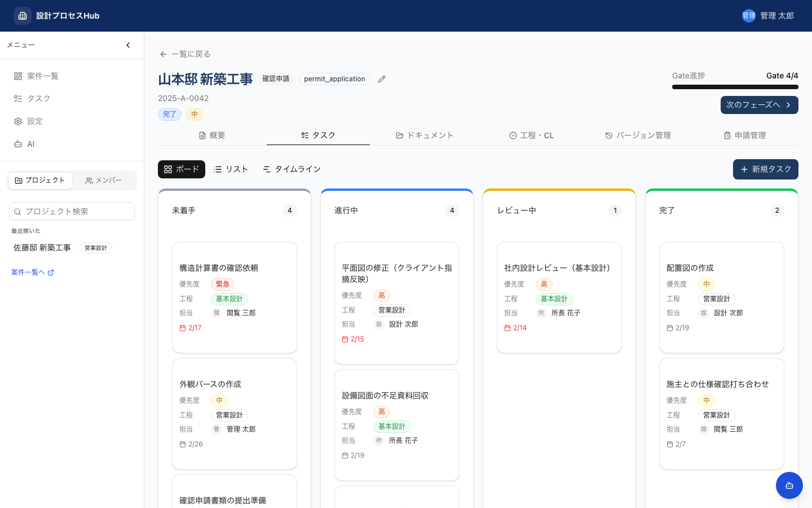Switch to タイムライン view
812x508 pixels.
pos(292,169)
